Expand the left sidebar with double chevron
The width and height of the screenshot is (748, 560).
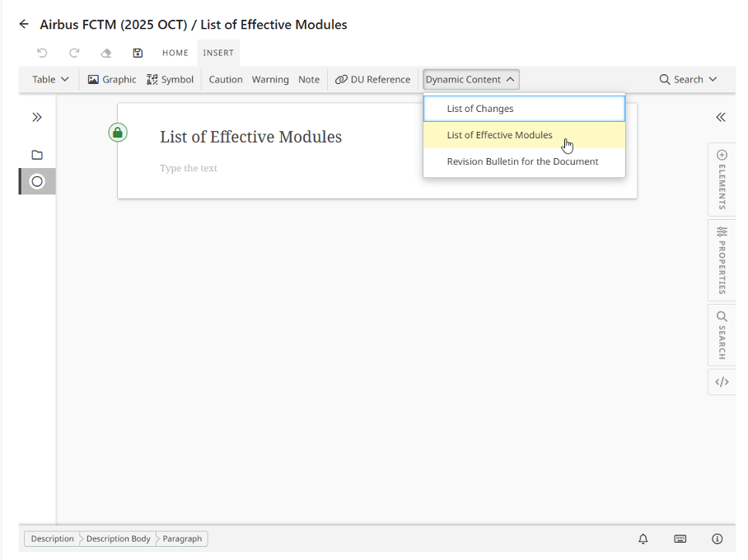37,117
